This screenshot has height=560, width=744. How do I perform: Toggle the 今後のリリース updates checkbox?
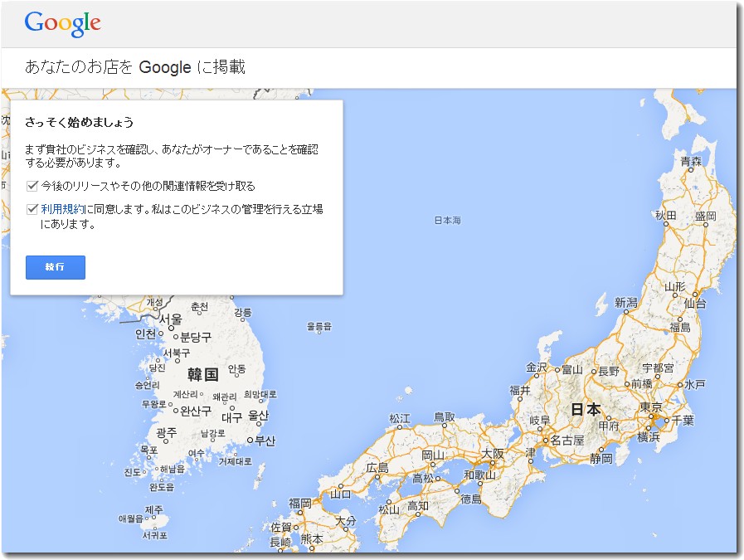pyautogui.click(x=32, y=186)
